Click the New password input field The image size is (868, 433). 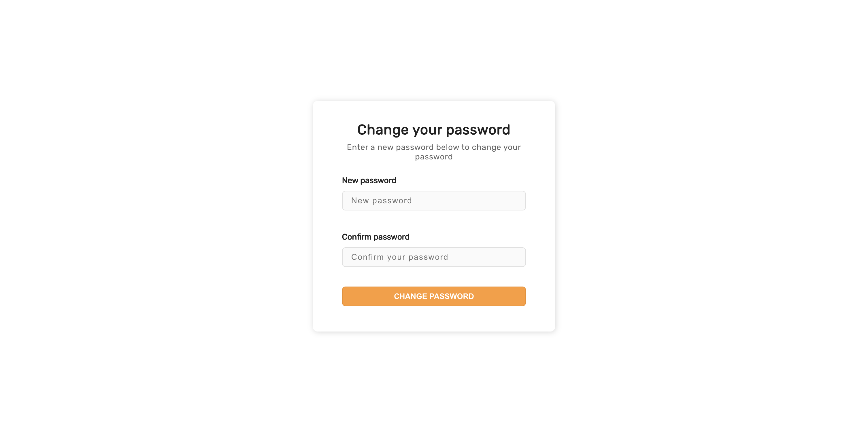pos(434,200)
